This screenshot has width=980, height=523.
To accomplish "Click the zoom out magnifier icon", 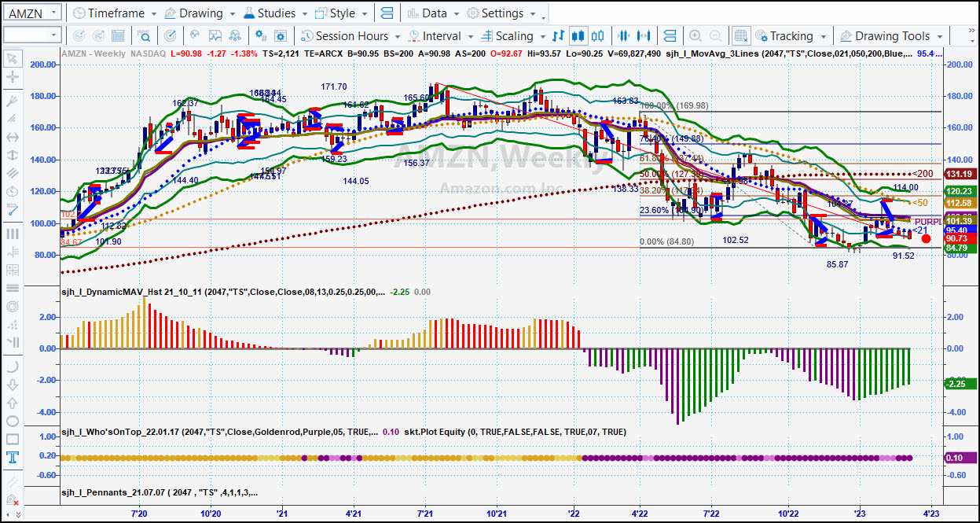I will (715, 35).
